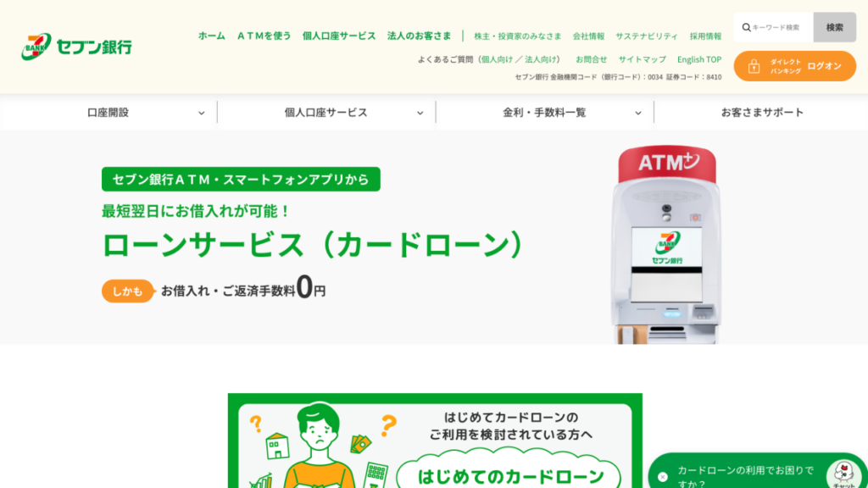Click the orange しかも badge
This screenshot has width=868, height=488.
127,290
